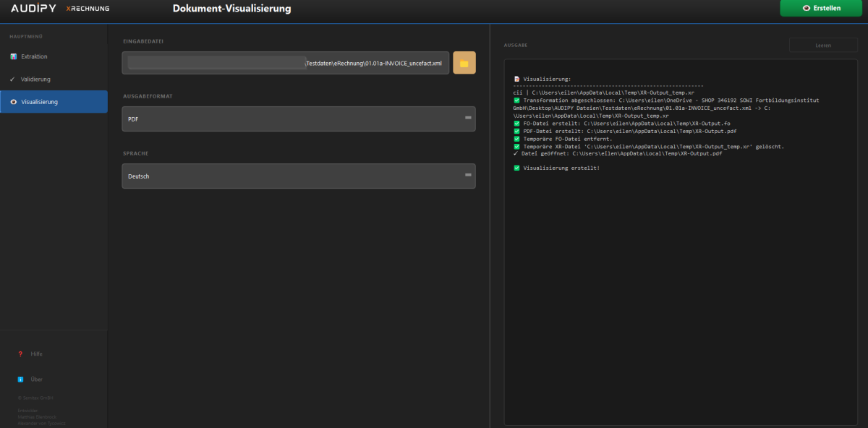
Task: Open the folder browse button for Eingabedatei
Action: (x=464, y=64)
